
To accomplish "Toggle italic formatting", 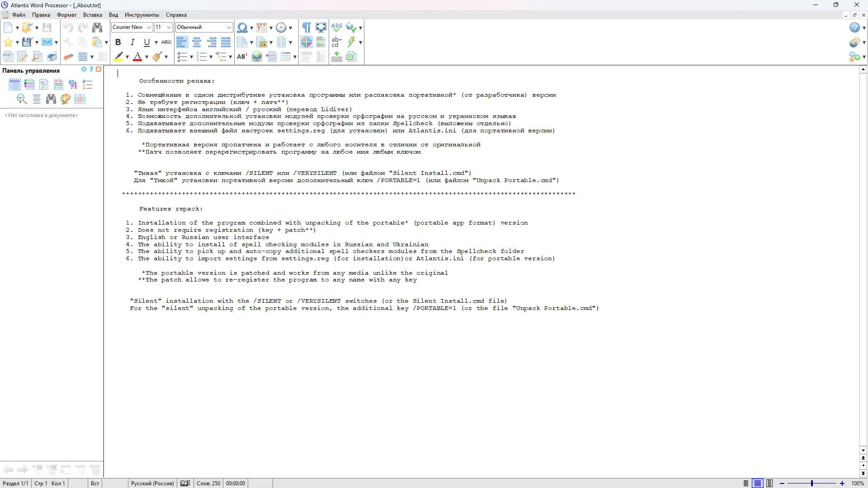I will pyautogui.click(x=132, y=42).
